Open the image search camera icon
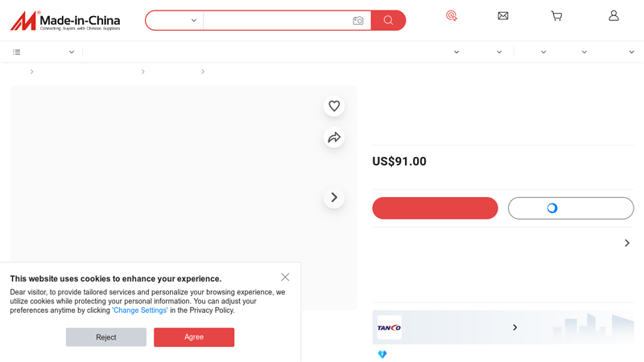 (x=358, y=21)
